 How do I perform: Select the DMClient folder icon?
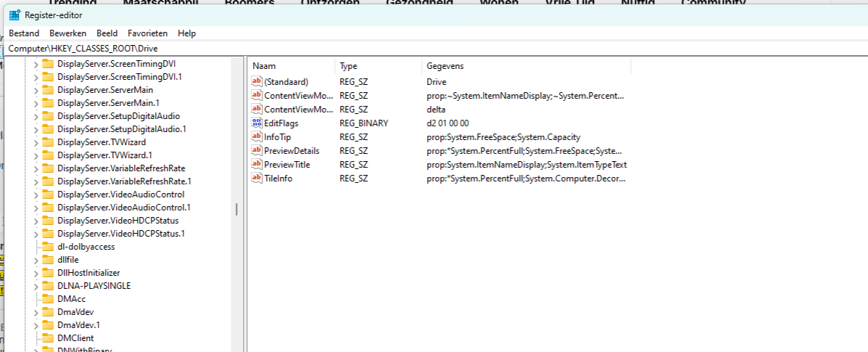pos(49,338)
